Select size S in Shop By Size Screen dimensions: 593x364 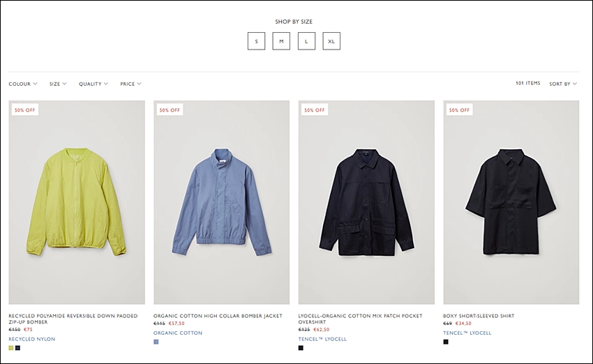pos(256,41)
